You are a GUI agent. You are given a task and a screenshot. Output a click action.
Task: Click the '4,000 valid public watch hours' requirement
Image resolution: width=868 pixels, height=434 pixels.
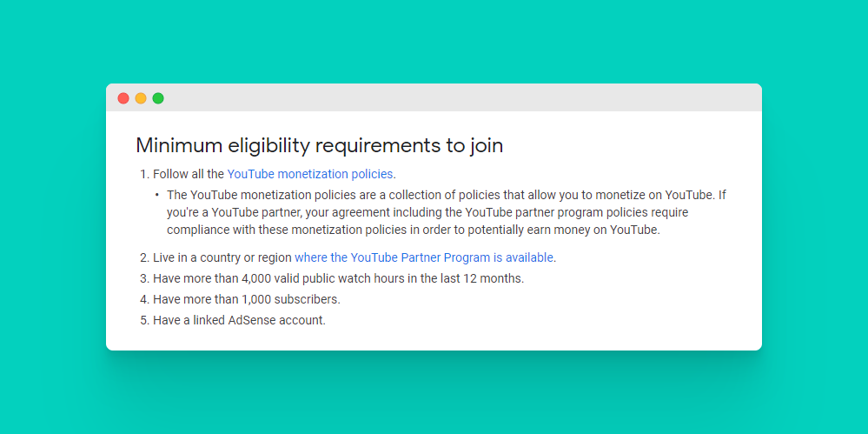[x=339, y=278]
